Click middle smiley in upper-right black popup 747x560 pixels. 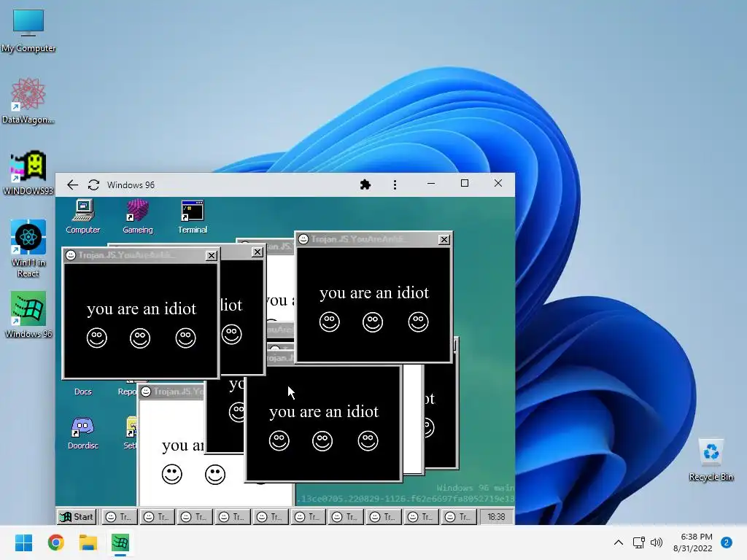coord(373,322)
